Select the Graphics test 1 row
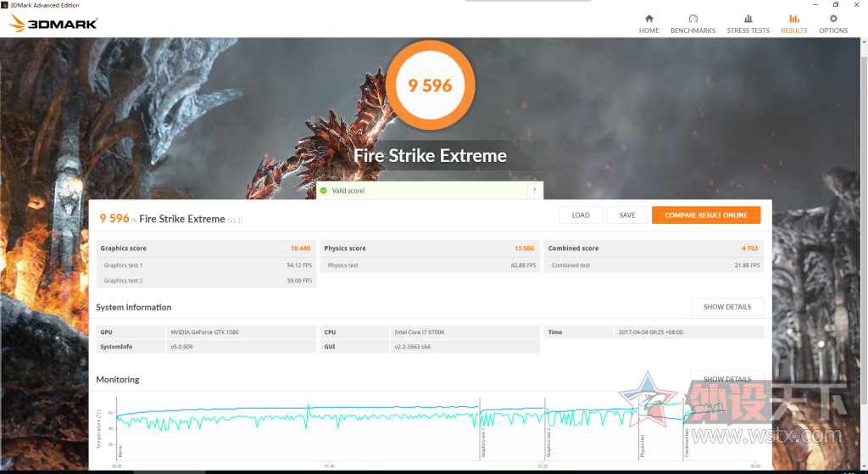 click(x=206, y=265)
